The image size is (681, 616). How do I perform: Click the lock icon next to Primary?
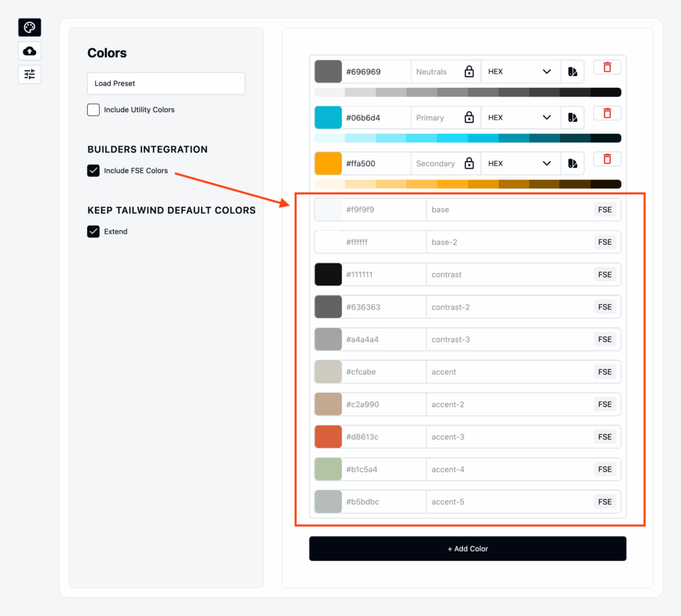tap(470, 117)
